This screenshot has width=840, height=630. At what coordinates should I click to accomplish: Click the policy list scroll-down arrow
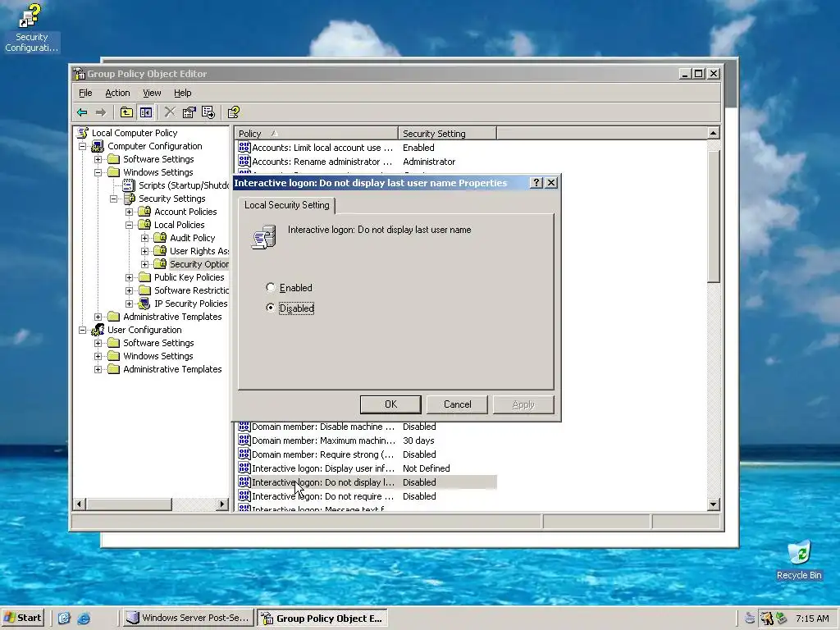(713, 504)
